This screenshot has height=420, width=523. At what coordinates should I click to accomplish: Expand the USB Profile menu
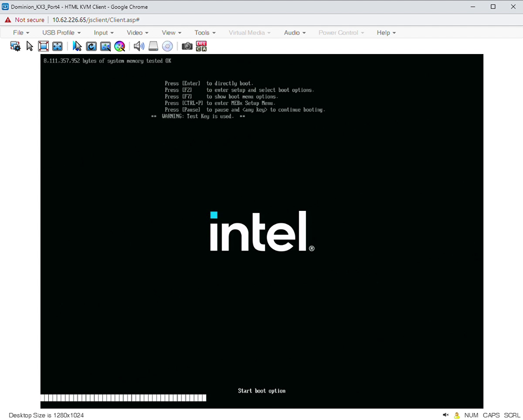coord(61,33)
